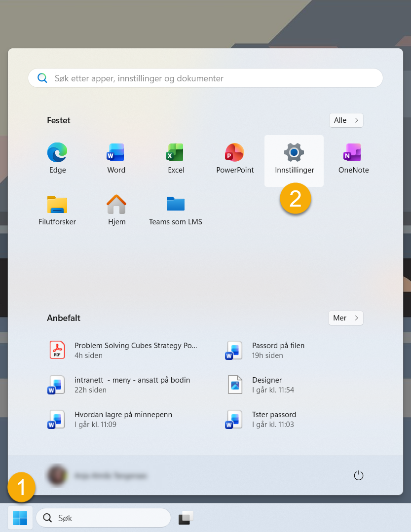Open Hvordan lagre på minnepenn document

coord(123,419)
